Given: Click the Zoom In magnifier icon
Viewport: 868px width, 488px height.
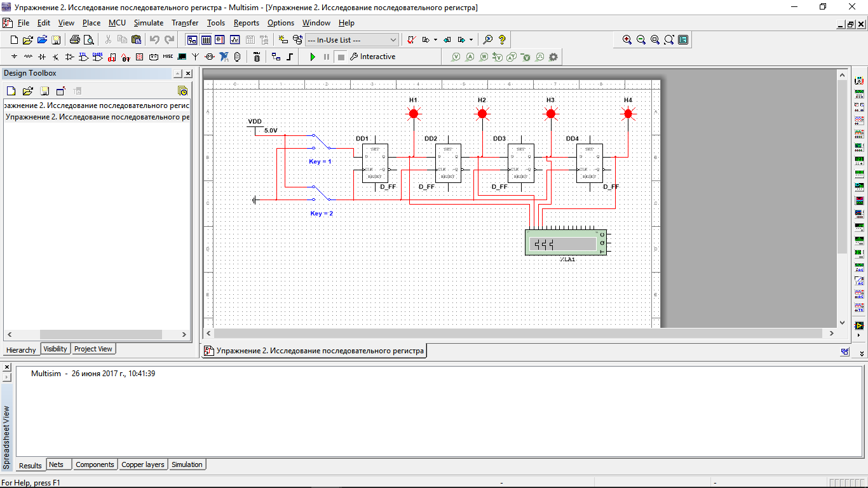Looking at the screenshot, I should (627, 39).
